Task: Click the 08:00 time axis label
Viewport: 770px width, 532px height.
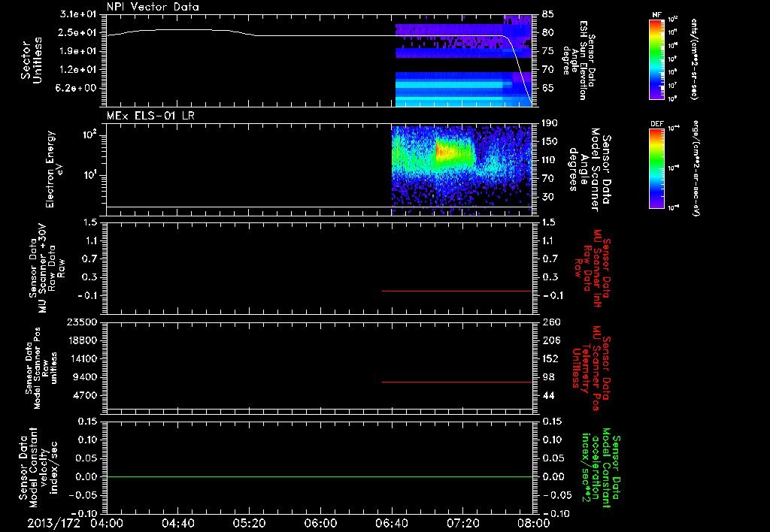Action: pyautogui.click(x=534, y=523)
